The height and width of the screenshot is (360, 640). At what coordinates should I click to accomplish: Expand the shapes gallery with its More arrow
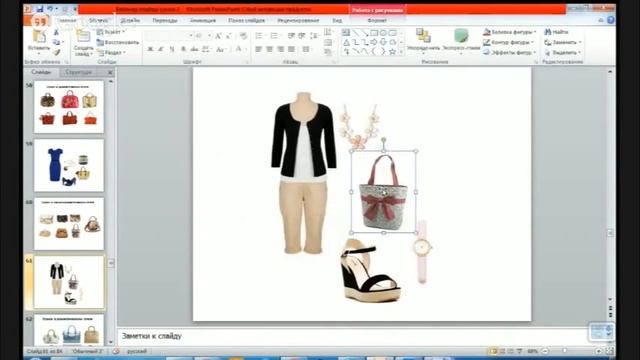(x=401, y=52)
